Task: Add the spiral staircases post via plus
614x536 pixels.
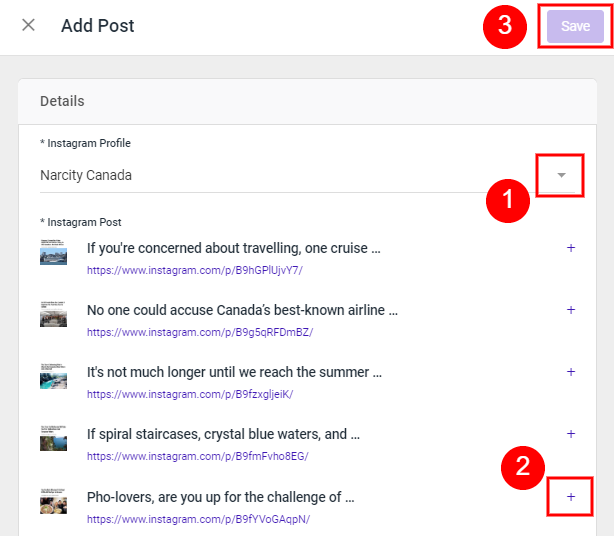Action: (571, 434)
